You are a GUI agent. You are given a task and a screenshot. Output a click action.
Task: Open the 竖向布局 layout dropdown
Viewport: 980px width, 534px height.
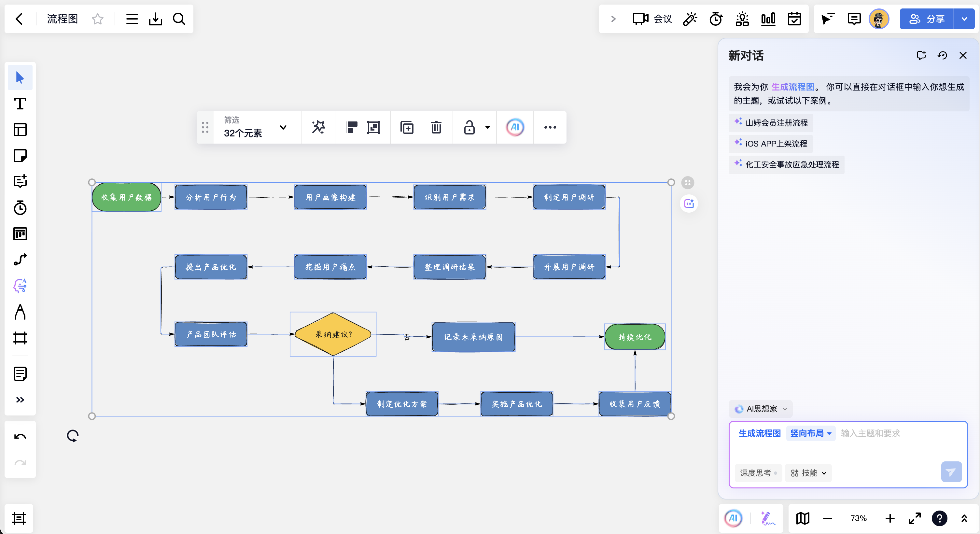point(810,433)
